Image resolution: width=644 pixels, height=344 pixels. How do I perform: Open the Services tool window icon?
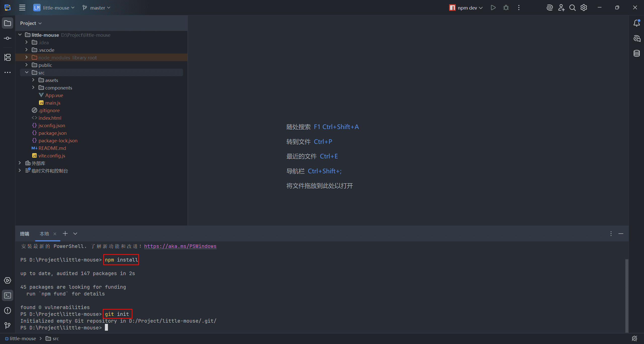point(8,280)
